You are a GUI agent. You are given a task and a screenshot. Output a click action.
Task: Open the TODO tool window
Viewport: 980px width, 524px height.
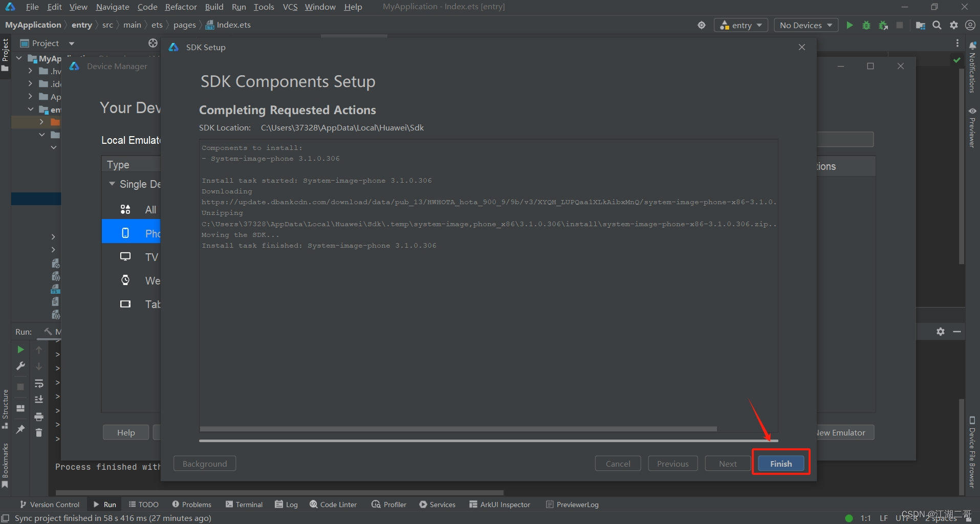coord(144,505)
